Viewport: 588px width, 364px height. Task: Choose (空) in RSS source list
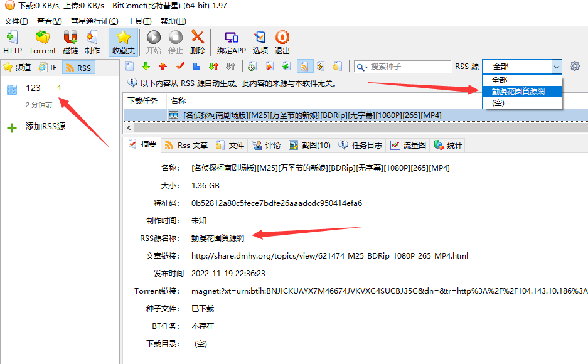coord(522,103)
